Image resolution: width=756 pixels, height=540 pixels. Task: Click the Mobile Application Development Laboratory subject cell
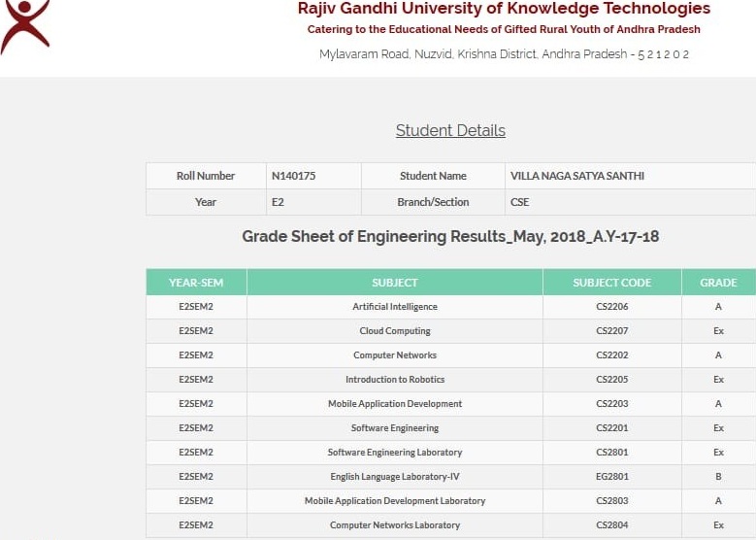coord(395,501)
